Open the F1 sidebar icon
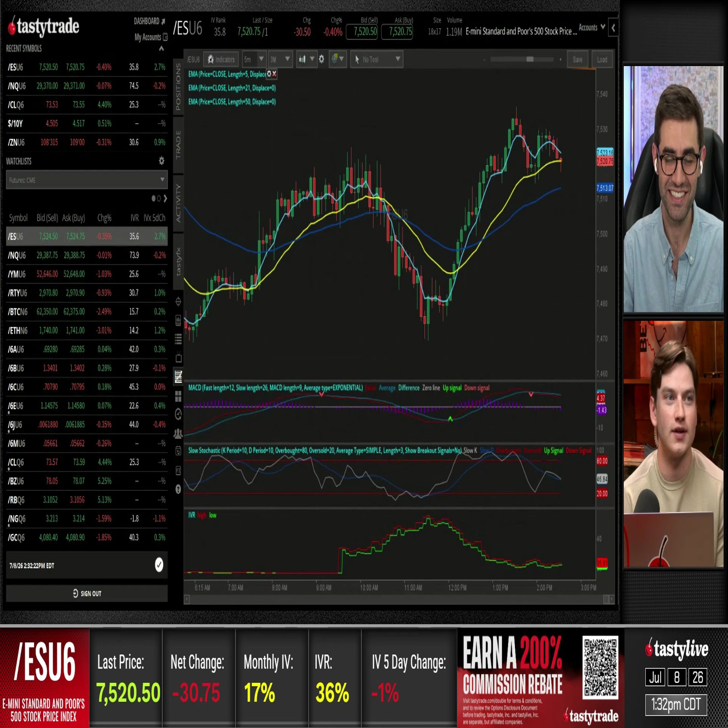 [178, 470]
